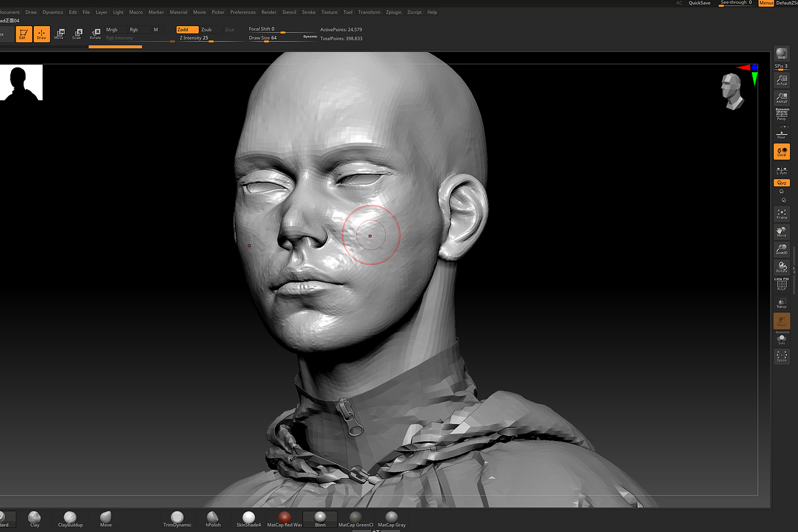Toggle Transp transparency mode
This screenshot has height=532, width=798.
[x=782, y=303]
